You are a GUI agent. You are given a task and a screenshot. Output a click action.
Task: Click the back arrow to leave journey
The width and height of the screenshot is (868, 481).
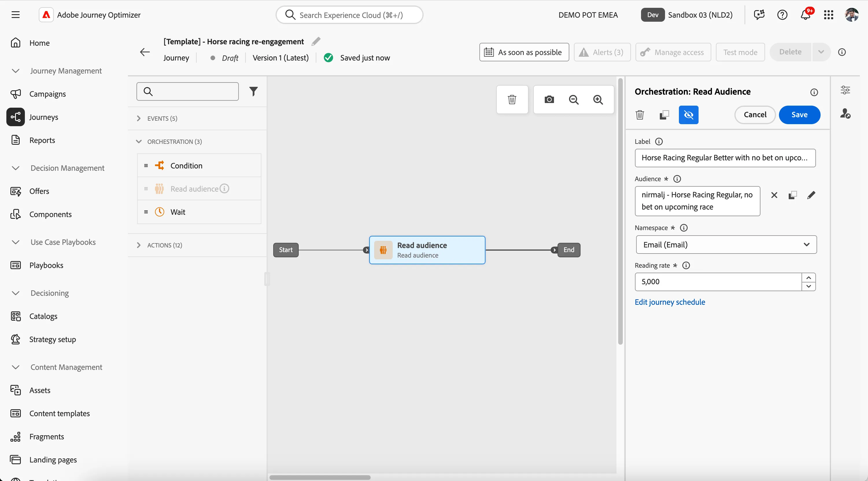tap(145, 52)
